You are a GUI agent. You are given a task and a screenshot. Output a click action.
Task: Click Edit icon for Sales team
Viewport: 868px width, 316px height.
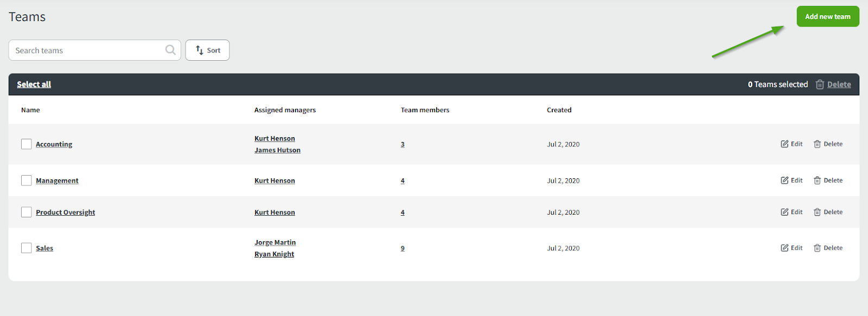[784, 248]
